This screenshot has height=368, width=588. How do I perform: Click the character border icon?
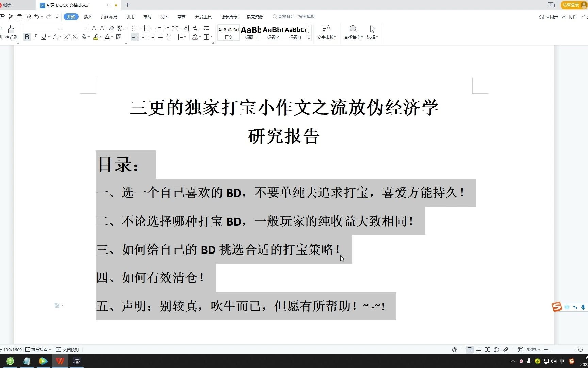[119, 37]
